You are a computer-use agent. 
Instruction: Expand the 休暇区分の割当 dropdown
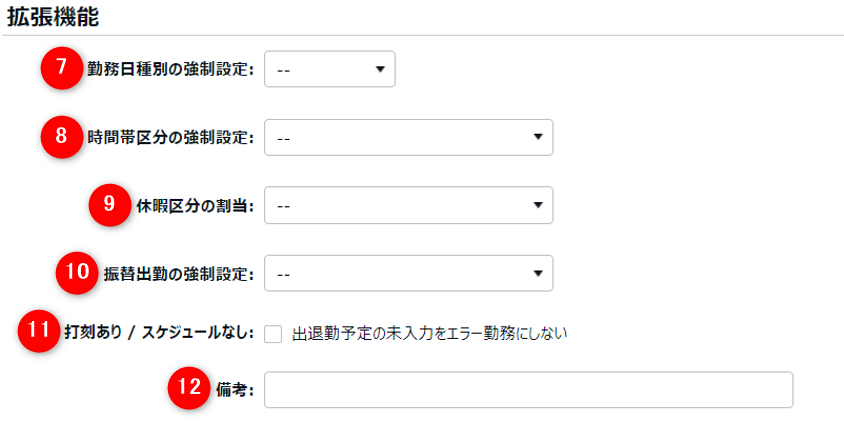point(408,205)
